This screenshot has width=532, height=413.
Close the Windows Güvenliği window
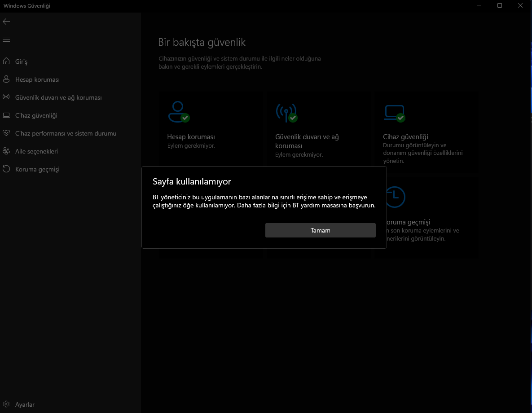[x=520, y=5]
